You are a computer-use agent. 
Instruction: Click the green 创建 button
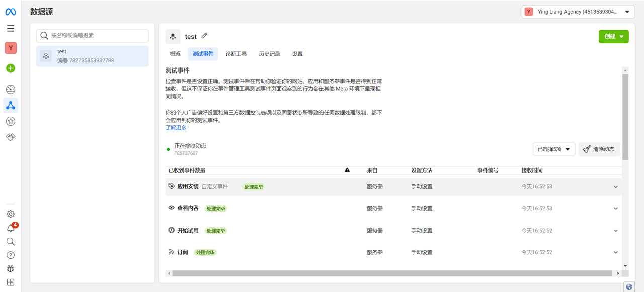(x=613, y=36)
